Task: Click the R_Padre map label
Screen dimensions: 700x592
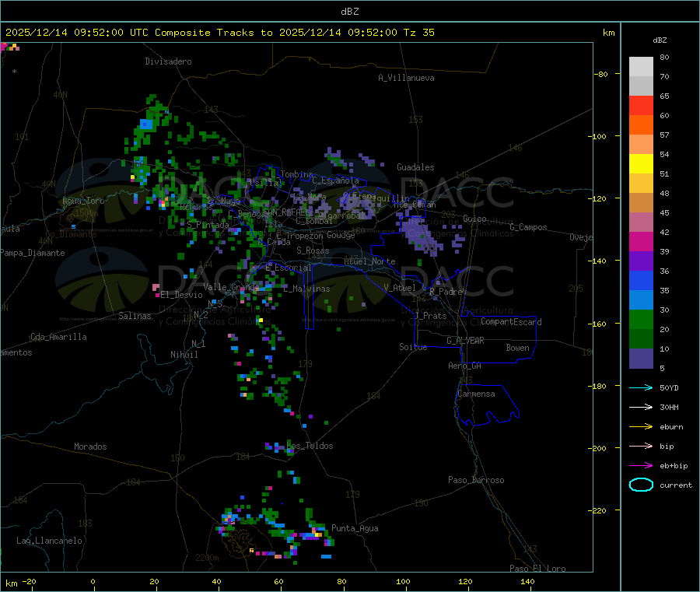Action: click(446, 292)
